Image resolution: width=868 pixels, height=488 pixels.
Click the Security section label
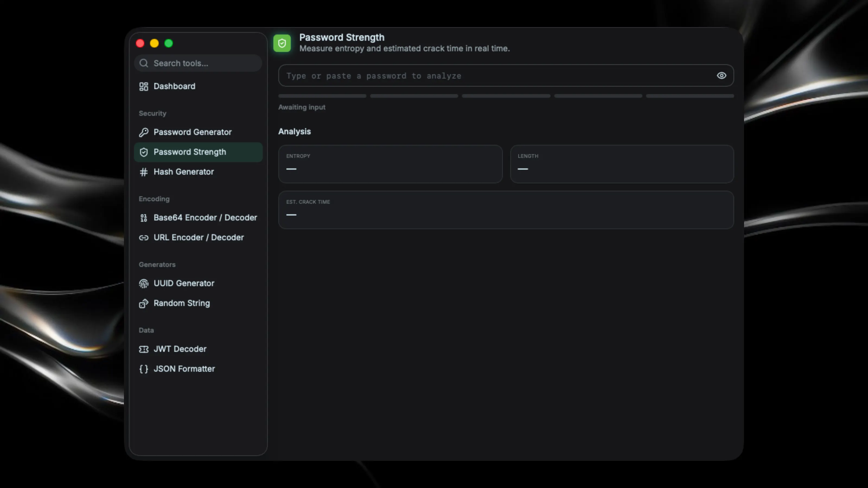point(153,114)
